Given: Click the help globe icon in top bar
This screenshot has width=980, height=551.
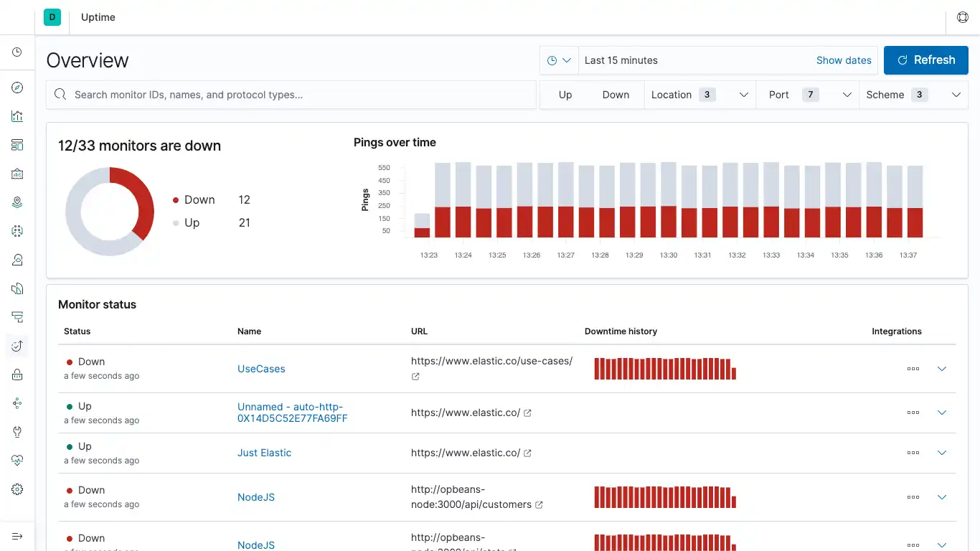Looking at the screenshot, I should pyautogui.click(x=963, y=17).
